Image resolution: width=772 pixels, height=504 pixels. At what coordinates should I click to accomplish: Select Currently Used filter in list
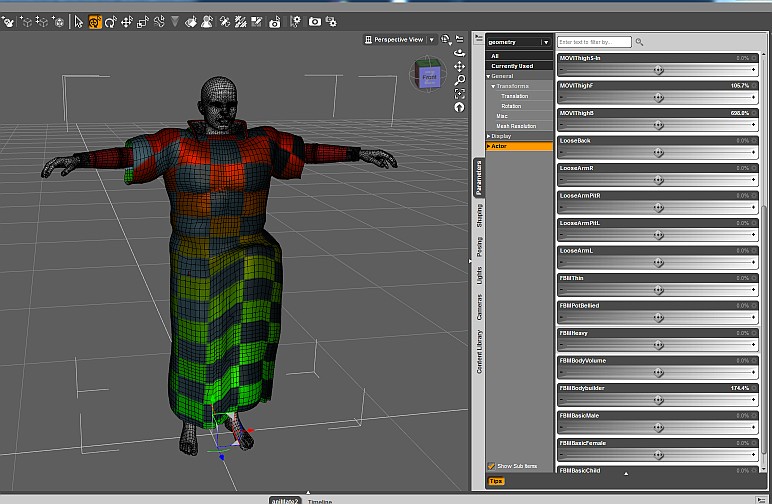[512, 66]
